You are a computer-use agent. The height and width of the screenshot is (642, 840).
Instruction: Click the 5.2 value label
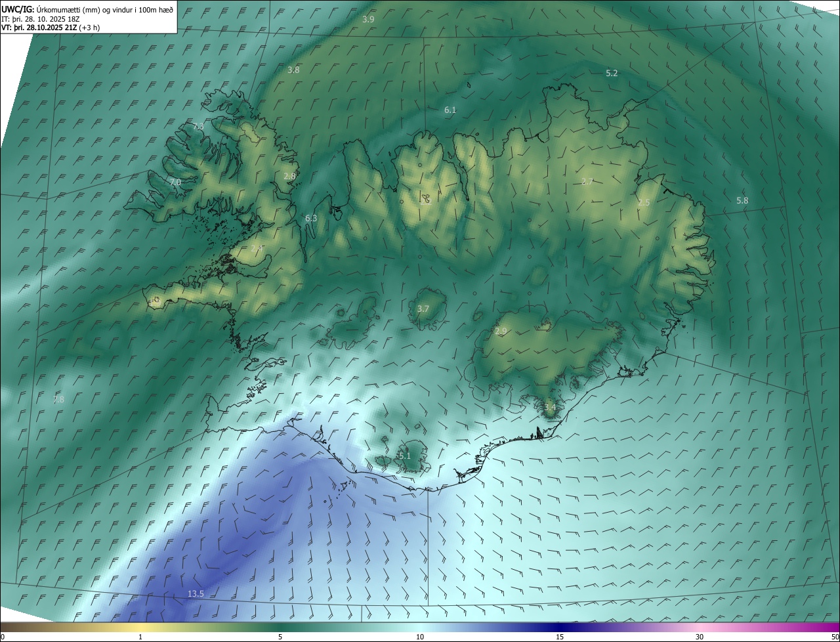612,74
